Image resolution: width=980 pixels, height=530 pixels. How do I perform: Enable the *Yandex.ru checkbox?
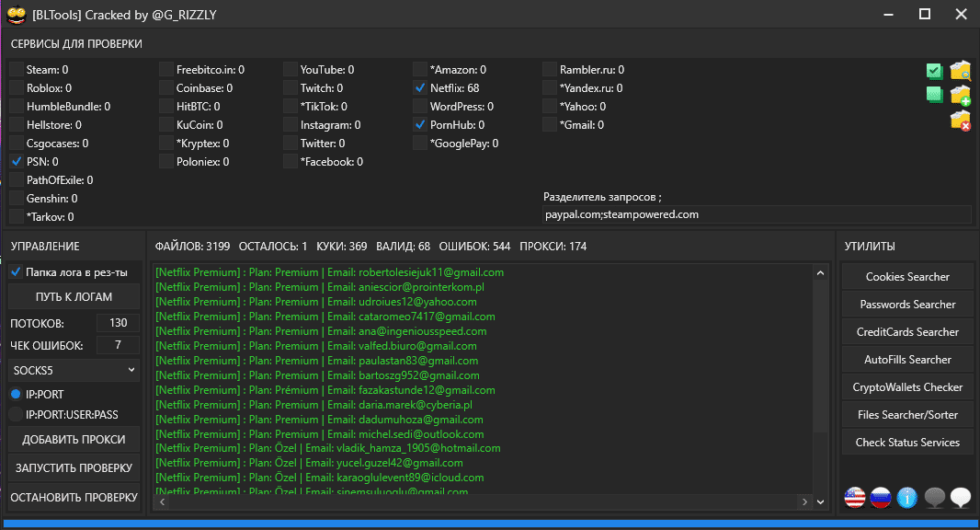point(550,88)
